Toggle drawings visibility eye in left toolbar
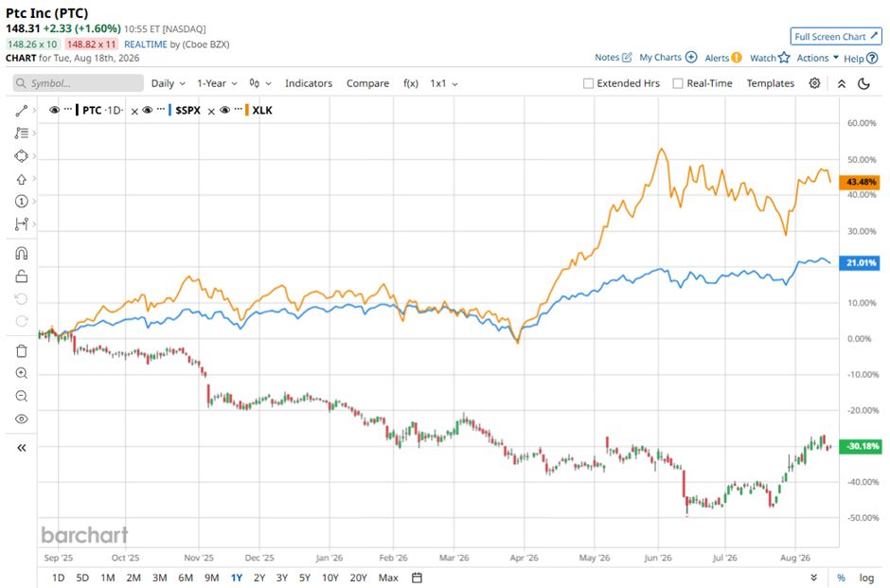Screen dimensions: 890x588 tap(22, 419)
